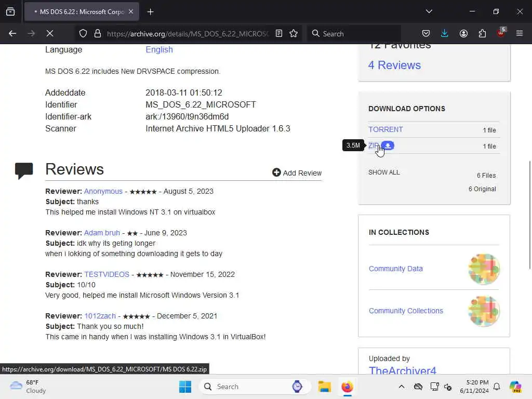
Task: Open reviewer Adam bruh profile
Action: [x=102, y=233]
